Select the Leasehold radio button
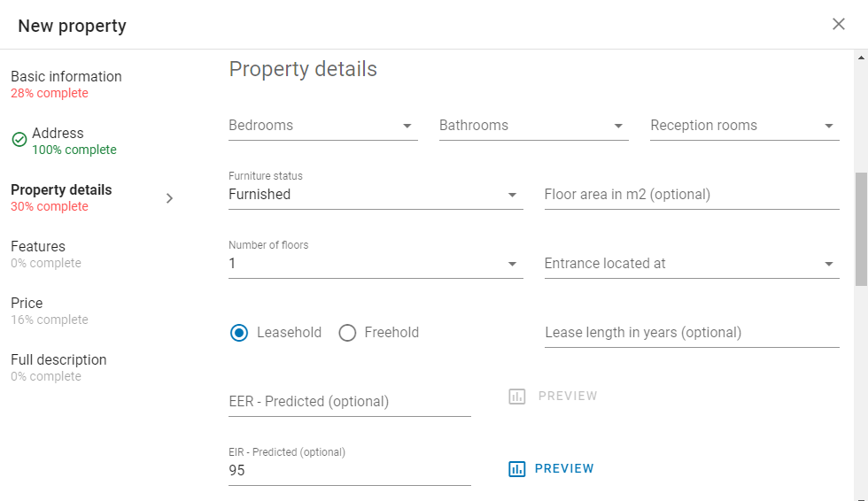 pyautogui.click(x=239, y=333)
